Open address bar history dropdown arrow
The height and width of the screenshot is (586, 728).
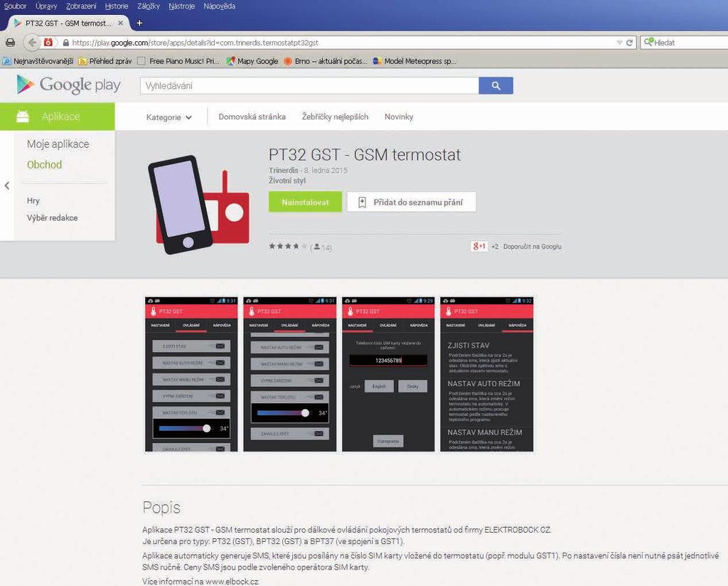pyautogui.click(x=619, y=43)
